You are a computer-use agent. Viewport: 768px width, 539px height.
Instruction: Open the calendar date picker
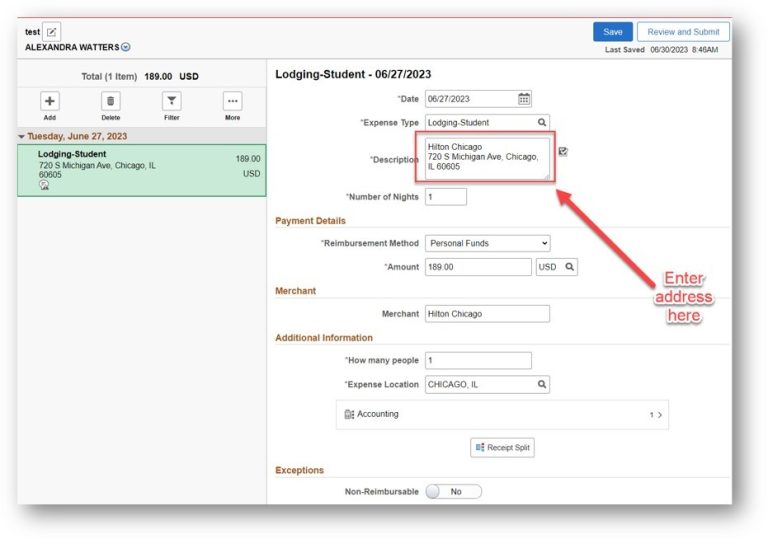coord(524,99)
